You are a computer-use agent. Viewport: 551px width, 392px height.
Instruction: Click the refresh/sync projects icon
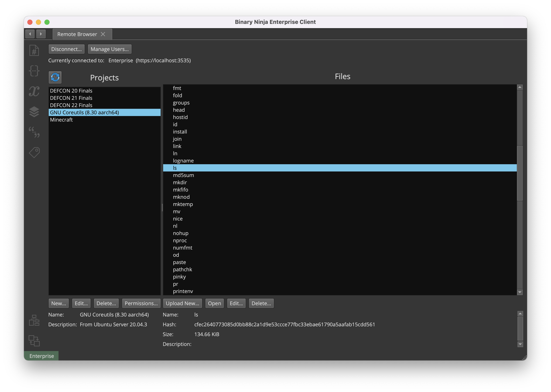click(x=55, y=77)
